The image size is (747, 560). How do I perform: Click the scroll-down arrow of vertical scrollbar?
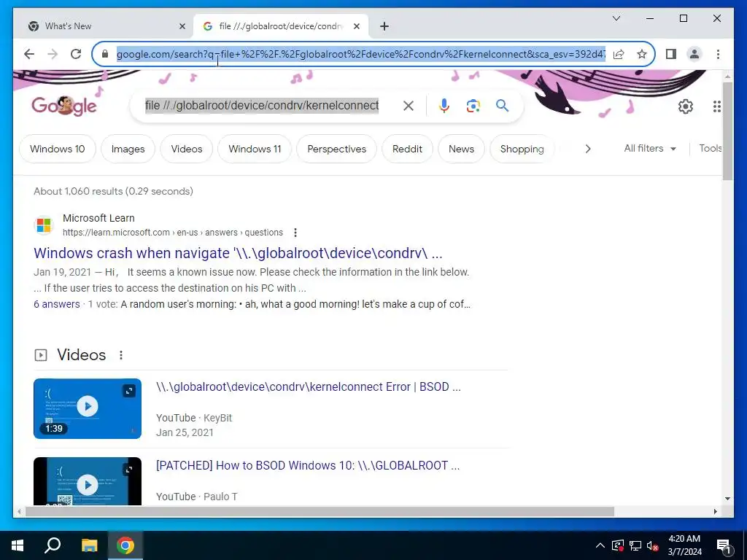[727, 499]
